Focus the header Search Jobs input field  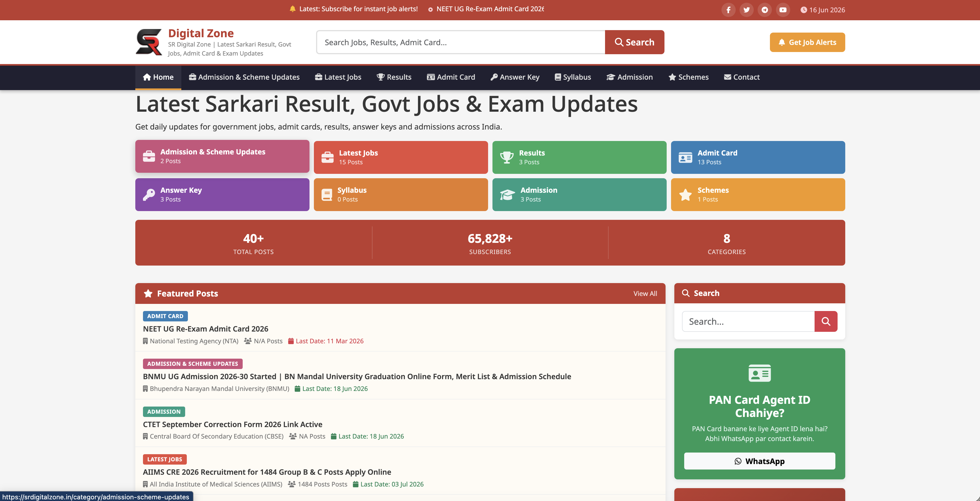tap(461, 42)
